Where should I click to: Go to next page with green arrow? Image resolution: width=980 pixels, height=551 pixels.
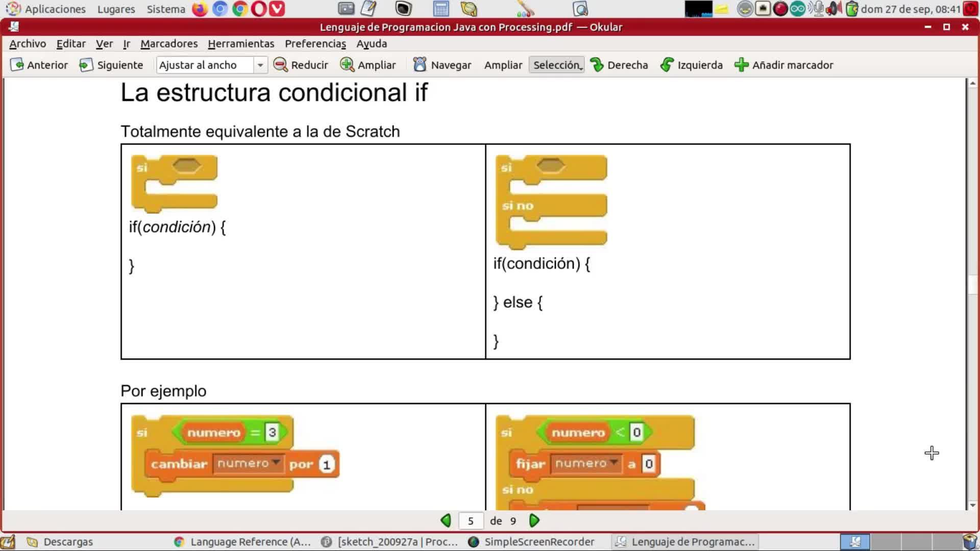(x=534, y=520)
